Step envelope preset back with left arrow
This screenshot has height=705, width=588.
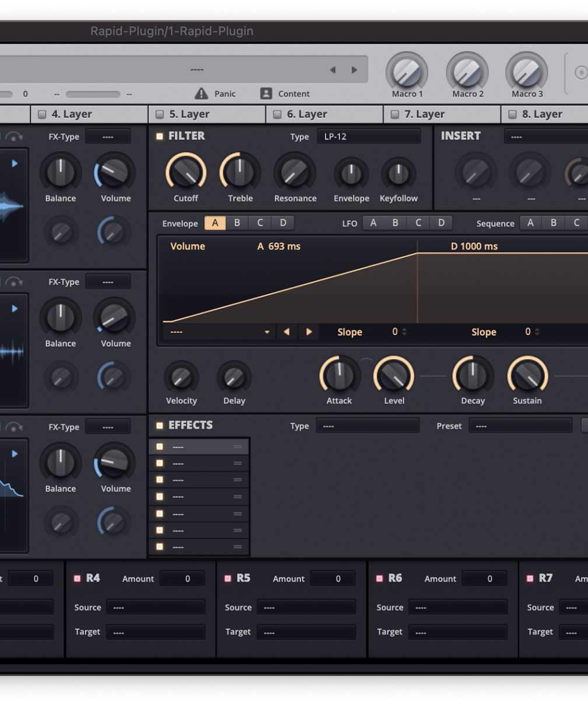(286, 332)
